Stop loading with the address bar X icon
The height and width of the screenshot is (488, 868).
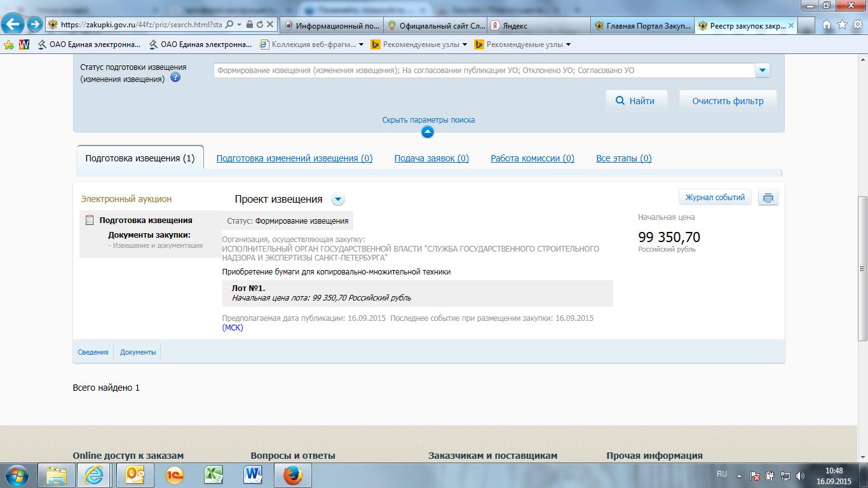coord(269,25)
